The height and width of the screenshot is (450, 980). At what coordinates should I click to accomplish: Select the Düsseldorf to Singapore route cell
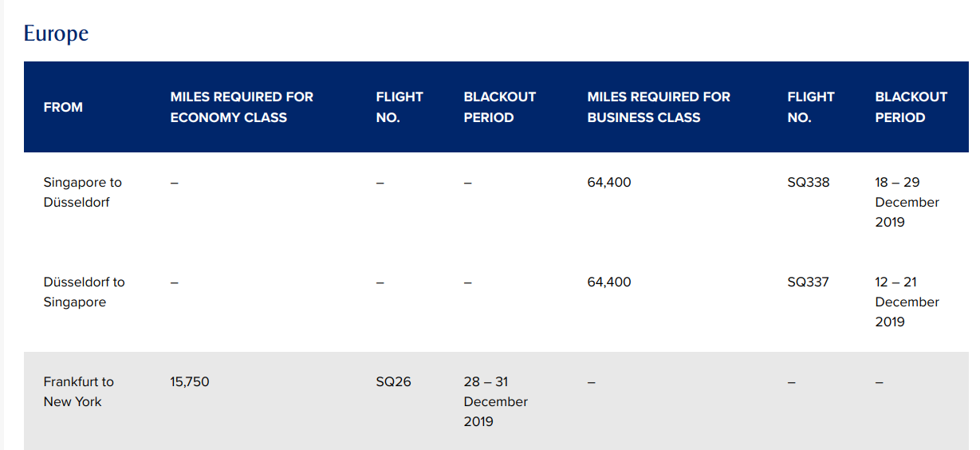coord(84,292)
